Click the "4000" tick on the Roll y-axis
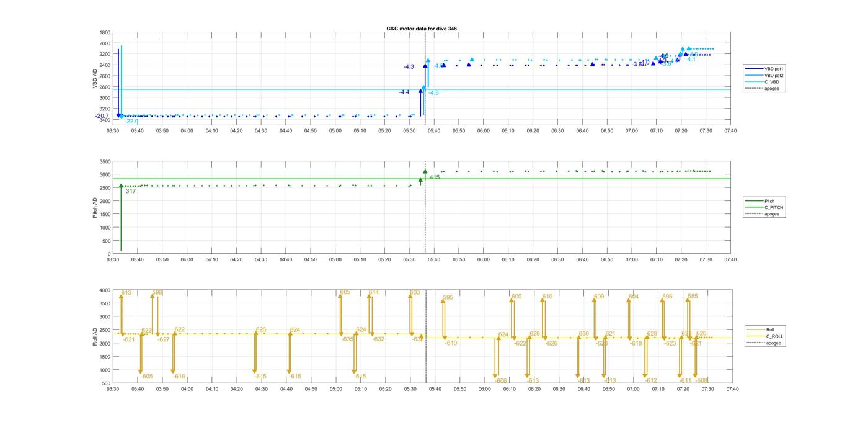 tap(105, 290)
